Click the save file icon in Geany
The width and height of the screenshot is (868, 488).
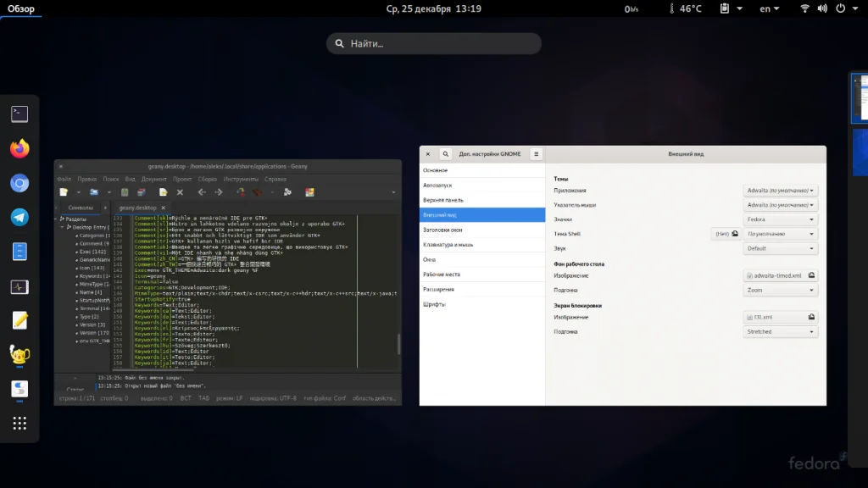pyautogui.click(x=125, y=192)
